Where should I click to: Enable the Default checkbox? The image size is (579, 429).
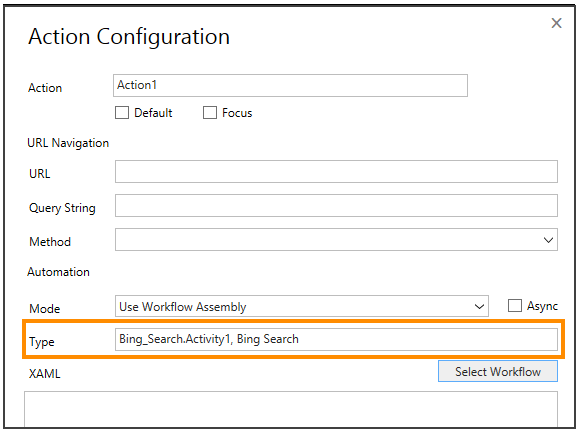click(122, 113)
